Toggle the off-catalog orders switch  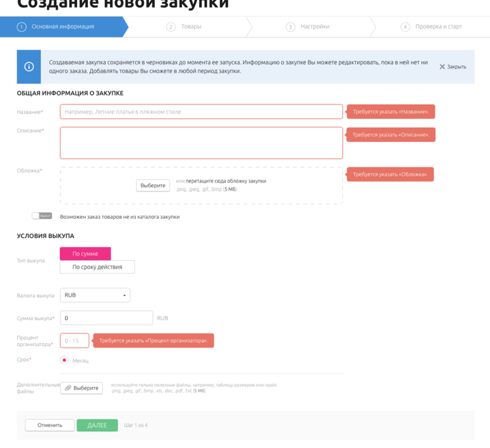pos(41,216)
